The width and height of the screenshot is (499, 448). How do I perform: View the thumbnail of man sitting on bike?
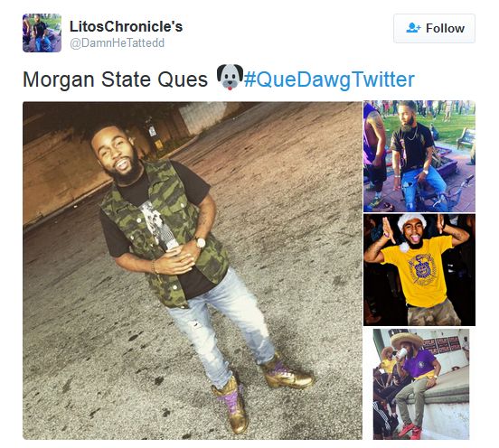pos(419,156)
